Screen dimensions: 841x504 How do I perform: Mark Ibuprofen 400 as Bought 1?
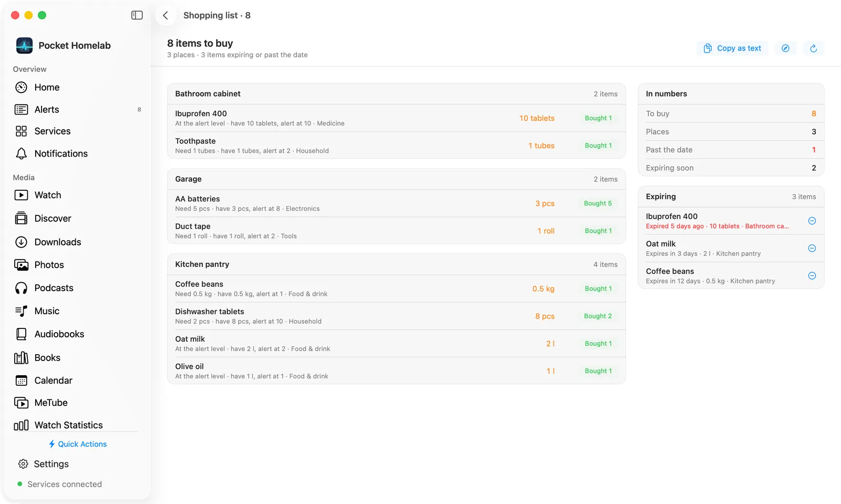click(598, 118)
